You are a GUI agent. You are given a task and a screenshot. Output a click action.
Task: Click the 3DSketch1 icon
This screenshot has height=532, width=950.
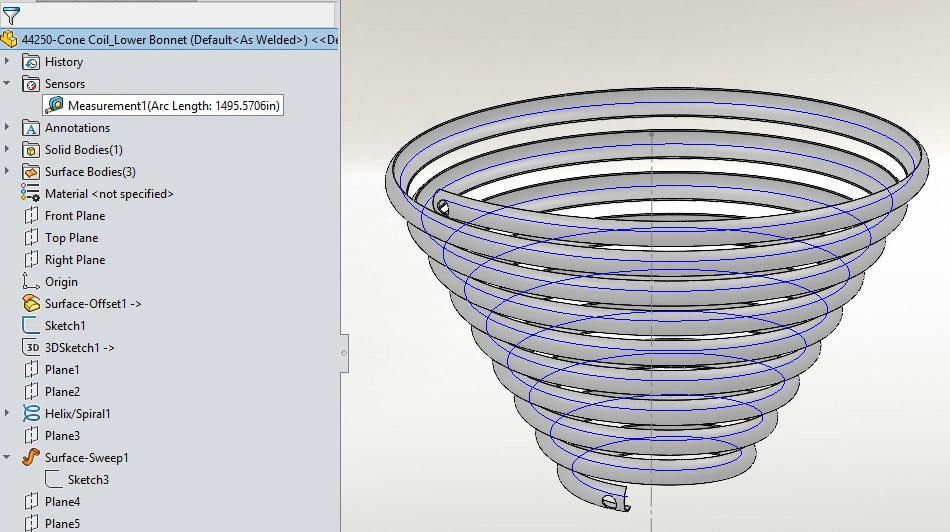pyautogui.click(x=30, y=348)
